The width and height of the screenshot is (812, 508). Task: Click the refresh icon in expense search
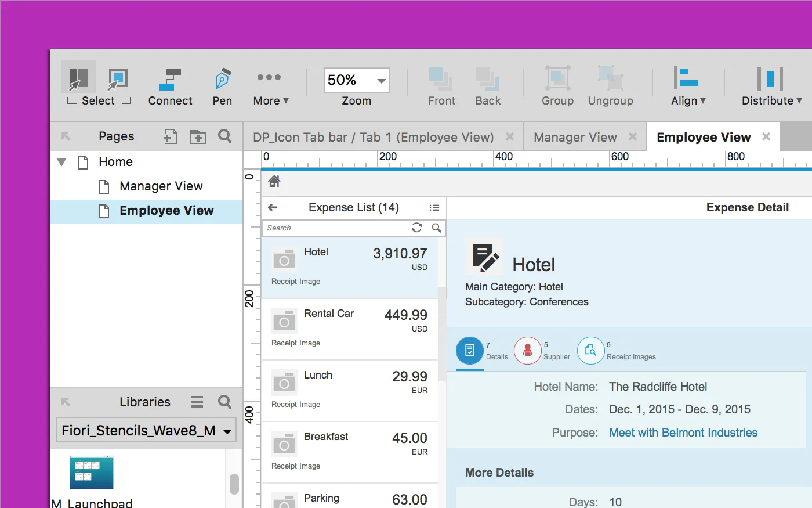pyautogui.click(x=416, y=228)
